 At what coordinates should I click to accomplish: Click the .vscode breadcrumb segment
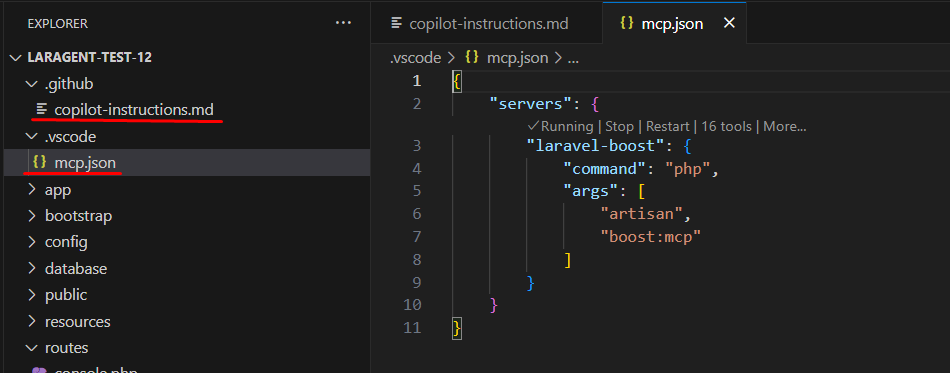[415, 58]
